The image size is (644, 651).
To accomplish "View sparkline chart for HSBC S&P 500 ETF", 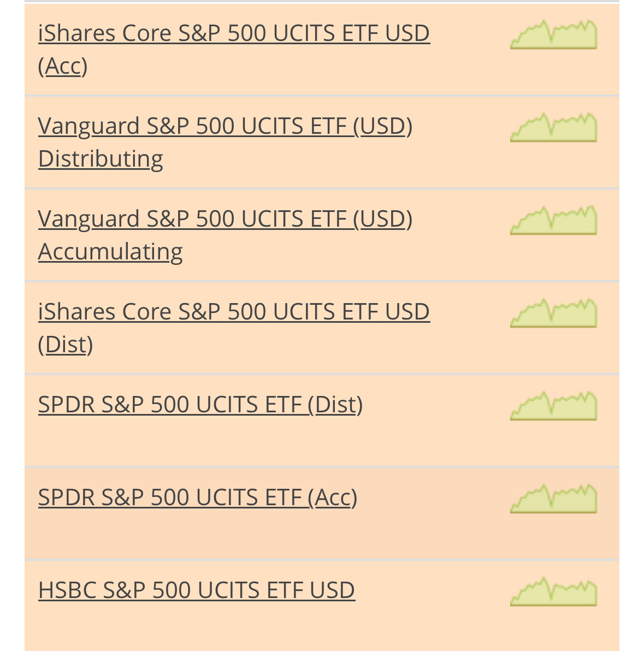I will coord(553,591).
